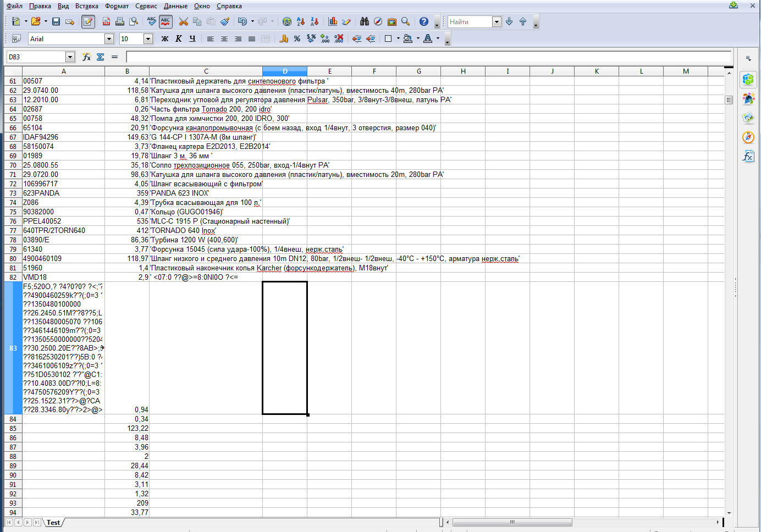Screen dimensions: 761x532
Task: Open the Формат menu
Action: click(117, 6)
